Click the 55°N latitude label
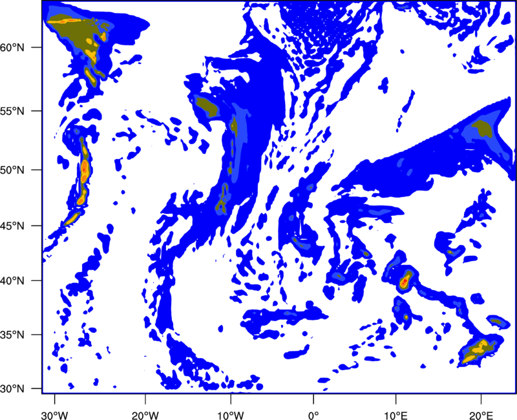The width and height of the screenshot is (517, 420). [x=12, y=111]
